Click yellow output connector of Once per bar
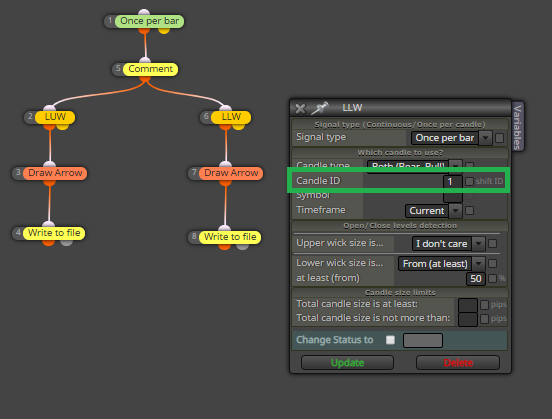Screen dimensions: 552x419 [164, 30]
